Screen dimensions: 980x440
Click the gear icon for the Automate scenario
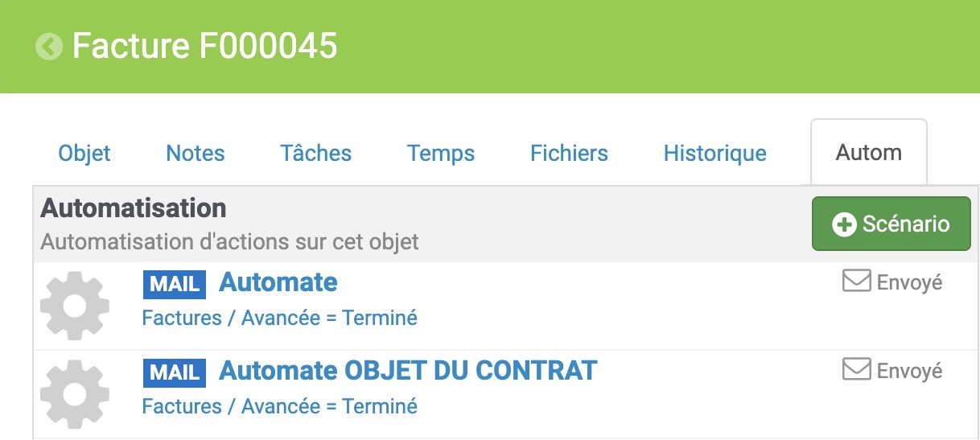75,306
